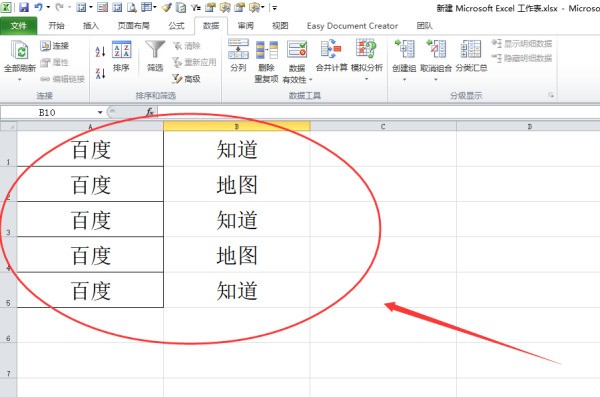Click the 模拟分析 what-if analysis icon
This screenshot has width=600, height=397.
coord(366,50)
